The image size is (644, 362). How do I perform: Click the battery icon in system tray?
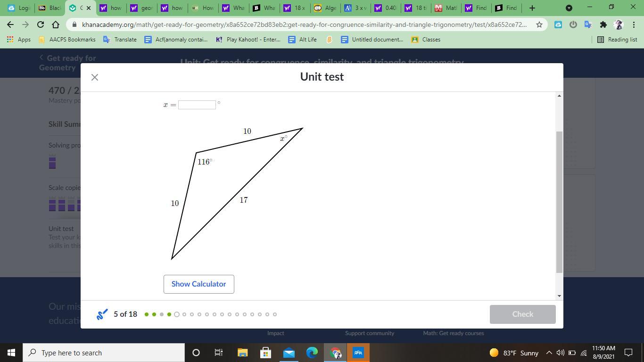(x=572, y=353)
